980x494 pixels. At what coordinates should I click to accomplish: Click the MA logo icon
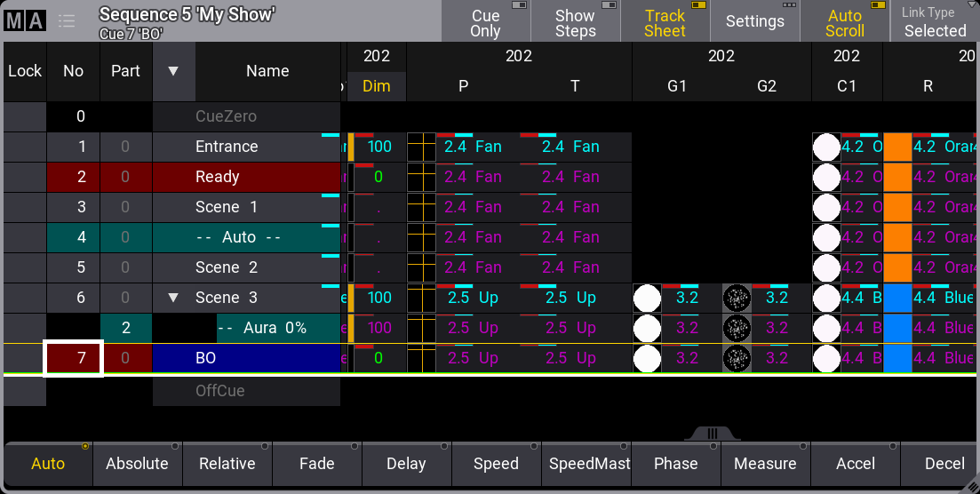point(24,20)
